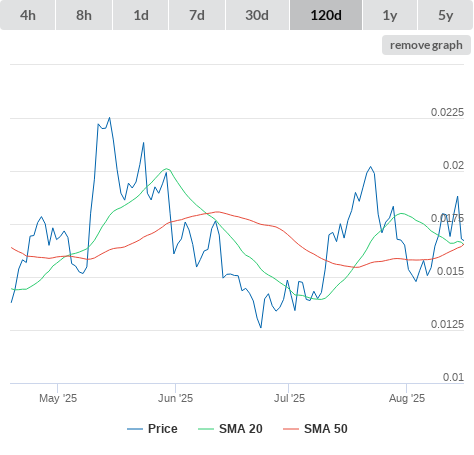Click the red SMA 50 legend marker
The width and height of the screenshot is (474, 455).
[x=291, y=429]
